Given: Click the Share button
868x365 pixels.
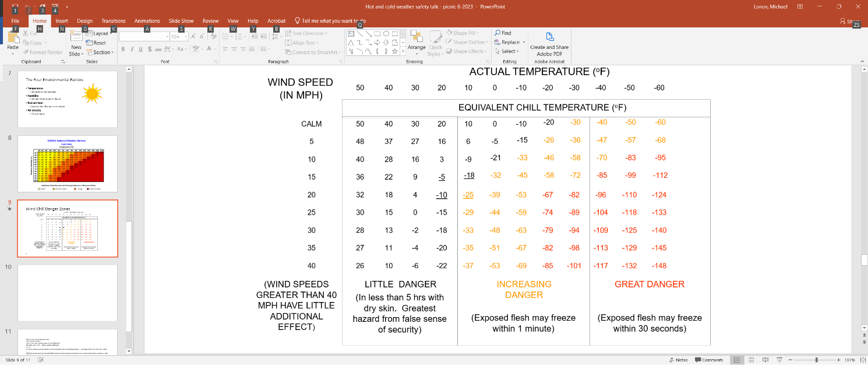Looking at the screenshot, I should pos(851,21).
